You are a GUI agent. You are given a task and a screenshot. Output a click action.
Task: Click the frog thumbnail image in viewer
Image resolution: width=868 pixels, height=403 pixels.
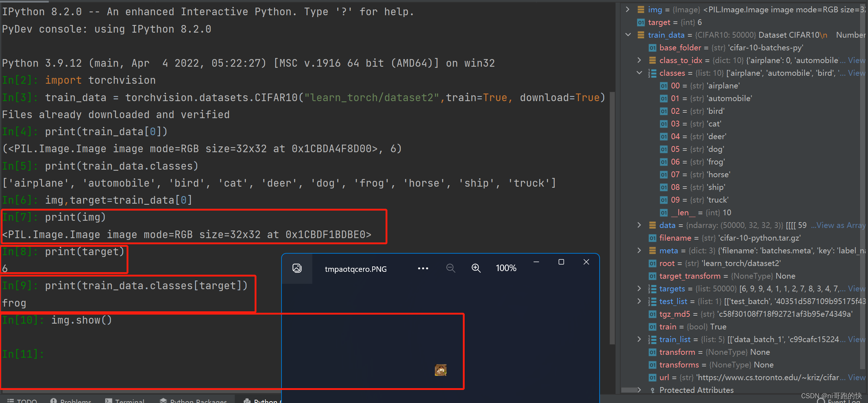coord(441,370)
